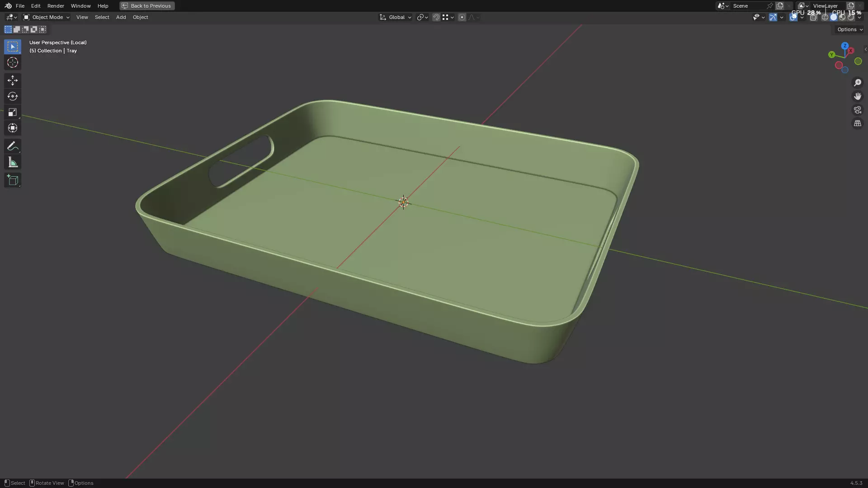Viewport: 868px width, 488px height.
Task: Click the new view layer duplicate icon
Action: tap(851, 6)
